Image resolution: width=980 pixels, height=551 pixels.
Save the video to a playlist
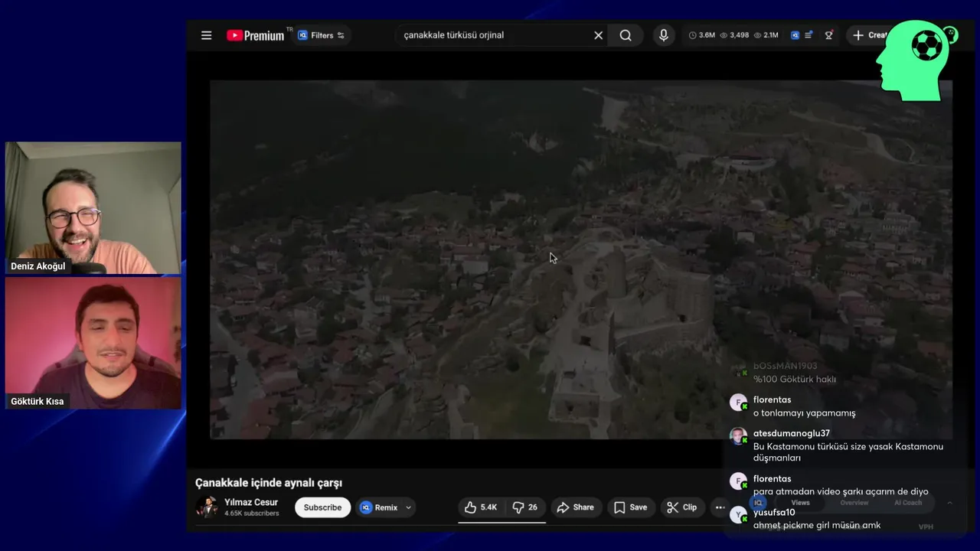631,507
